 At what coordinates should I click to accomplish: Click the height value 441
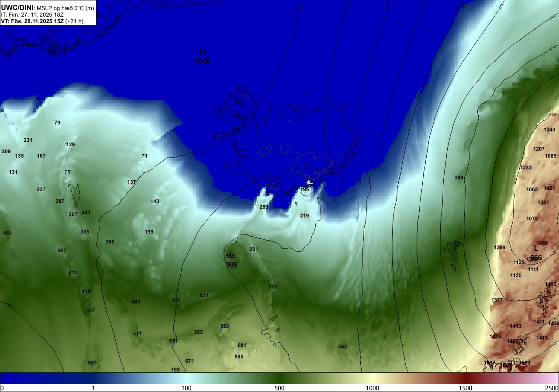pos(86,213)
